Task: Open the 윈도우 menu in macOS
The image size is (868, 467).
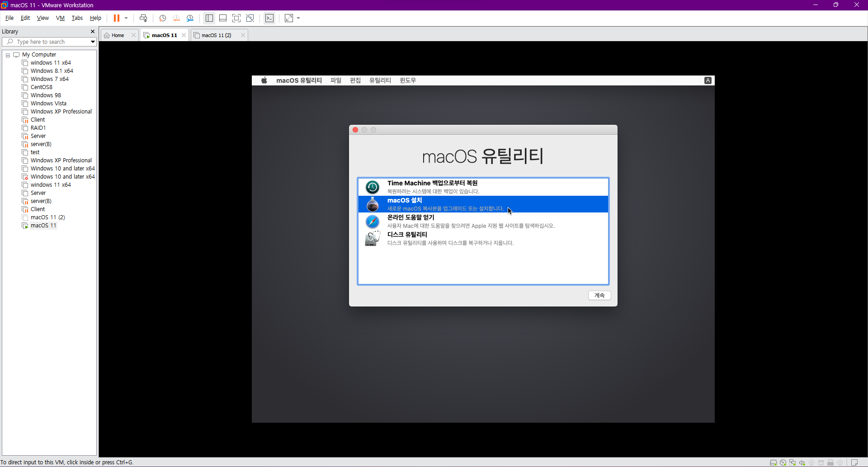Action: [408, 80]
